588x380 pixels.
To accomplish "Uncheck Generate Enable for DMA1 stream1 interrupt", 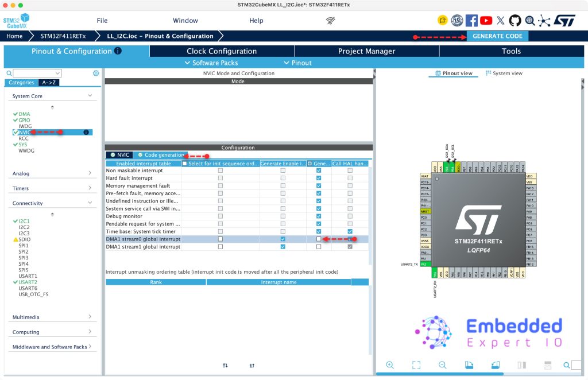I will (x=283, y=247).
